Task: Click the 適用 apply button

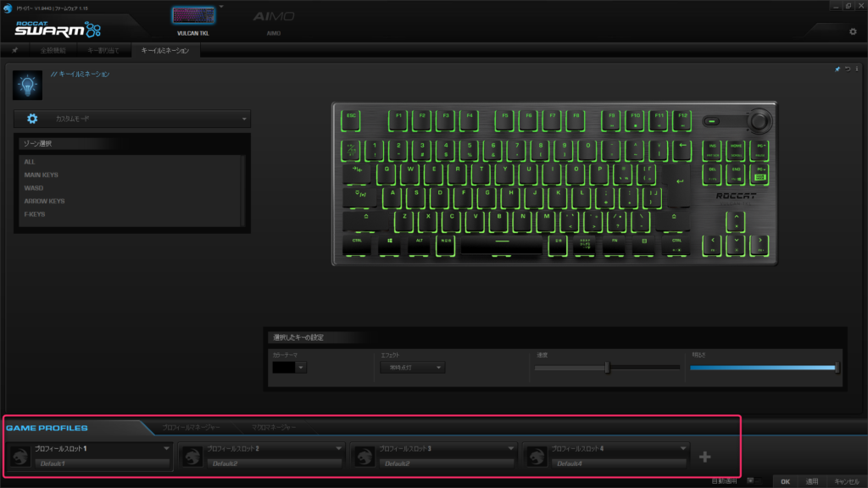Action: point(811,482)
